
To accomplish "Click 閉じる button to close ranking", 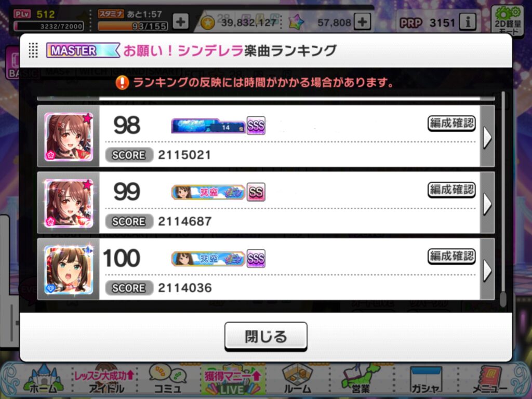I will (265, 336).
